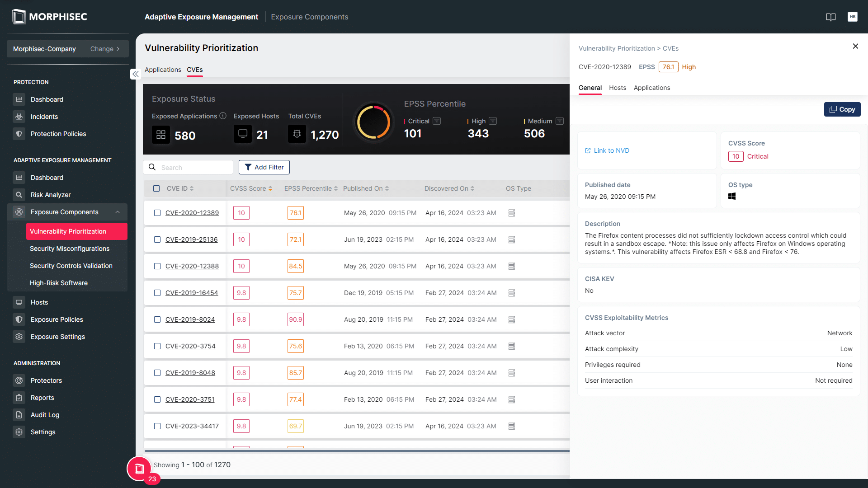Open Protection Policies shield item
The image size is (868, 488).
pyautogui.click(x=58, y=134)
